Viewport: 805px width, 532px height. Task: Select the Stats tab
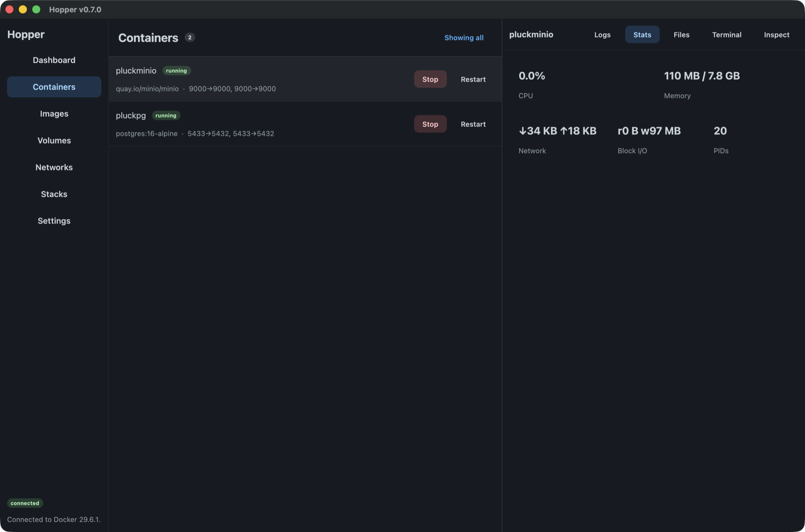[x=642, y=35]
